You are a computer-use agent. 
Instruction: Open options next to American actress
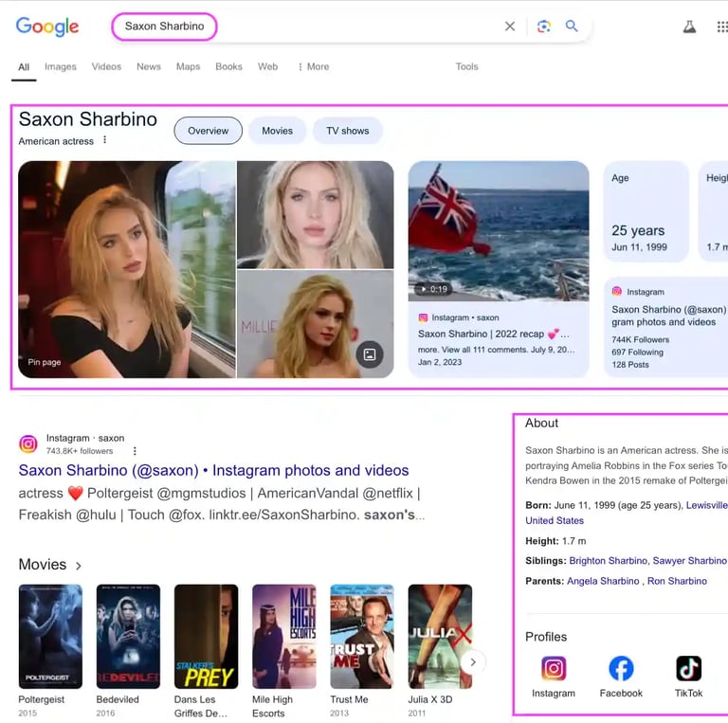(x=105, y=139)
